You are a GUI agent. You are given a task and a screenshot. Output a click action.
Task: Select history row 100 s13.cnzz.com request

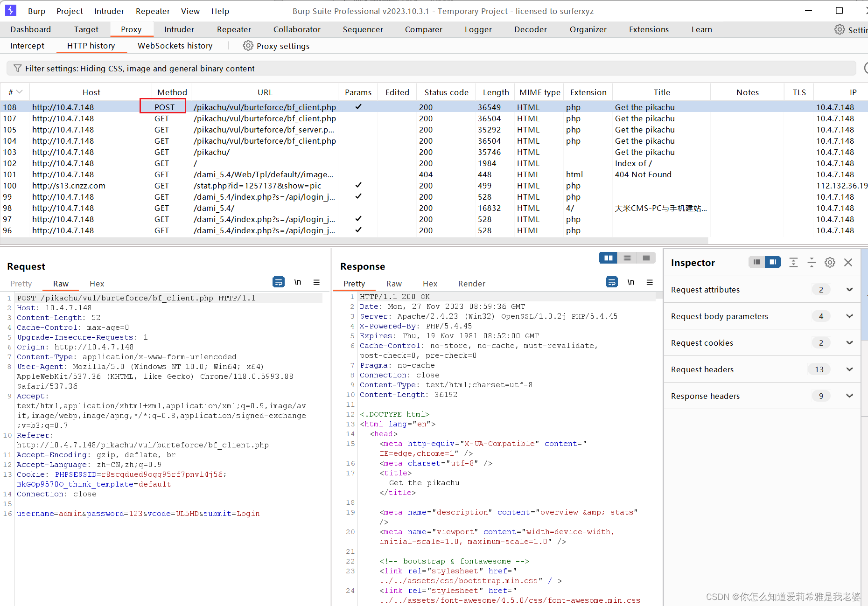(x=434, y=186)
